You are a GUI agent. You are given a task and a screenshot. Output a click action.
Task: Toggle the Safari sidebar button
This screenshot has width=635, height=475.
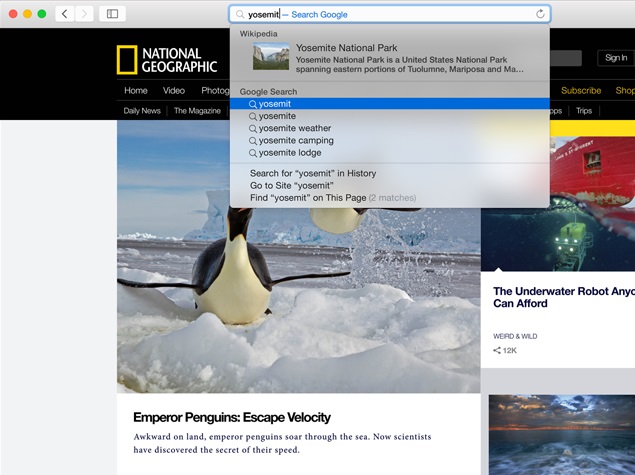click(x=112, y=14)
